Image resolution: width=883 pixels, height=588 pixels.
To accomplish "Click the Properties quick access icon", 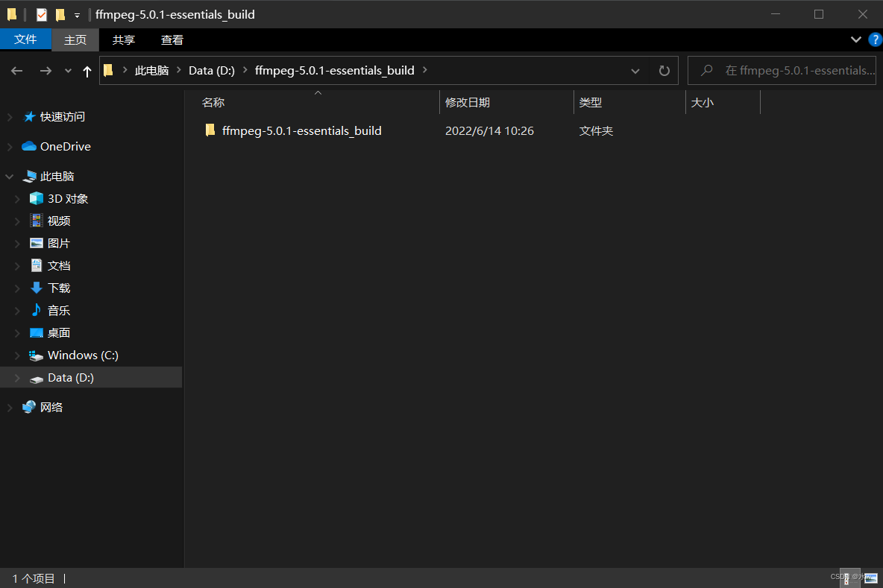I will 42,15.
